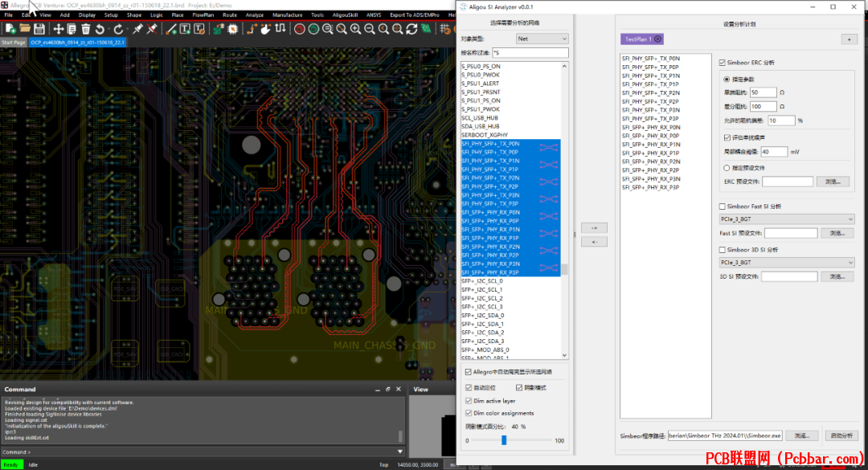The width and height of the screenshot is (868, 470).
Task: Click the right arrow add-nets button
Action: (594, 227)
